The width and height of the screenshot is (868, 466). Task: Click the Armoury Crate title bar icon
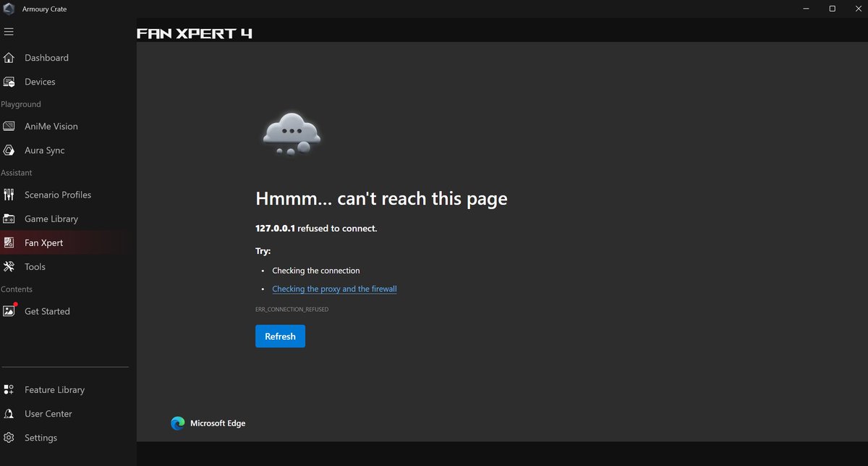[9, 9]
